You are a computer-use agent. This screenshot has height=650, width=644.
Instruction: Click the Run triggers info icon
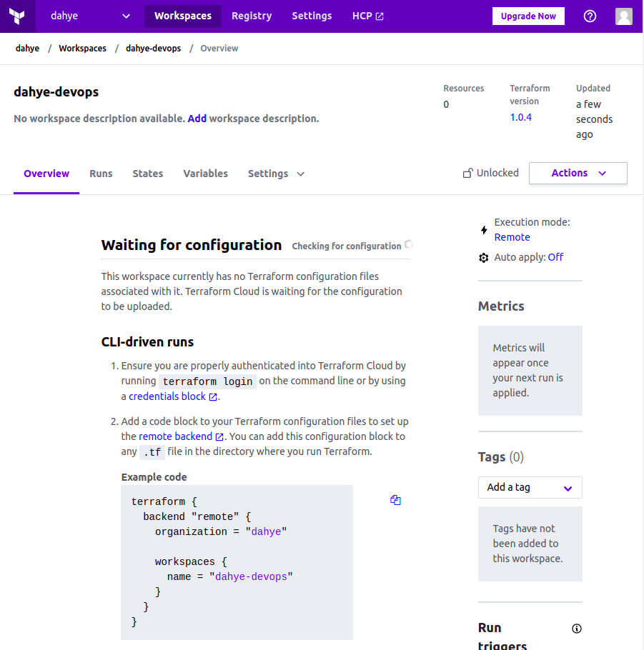(x=576, y=629)
